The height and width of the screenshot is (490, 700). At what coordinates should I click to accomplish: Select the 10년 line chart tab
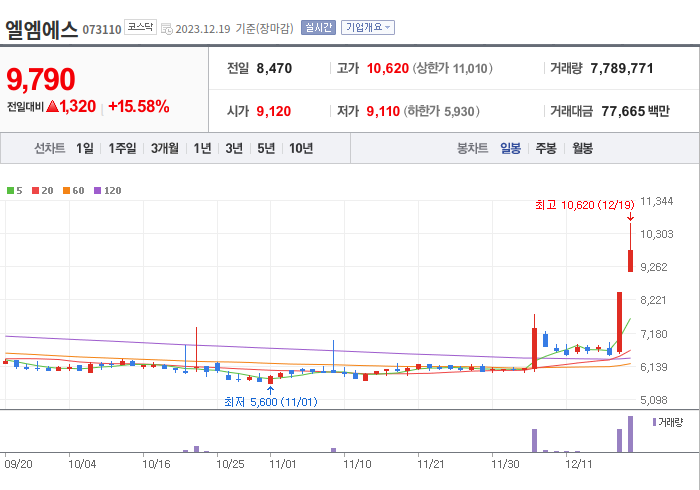pyautogui.click(x=301, y=148)
